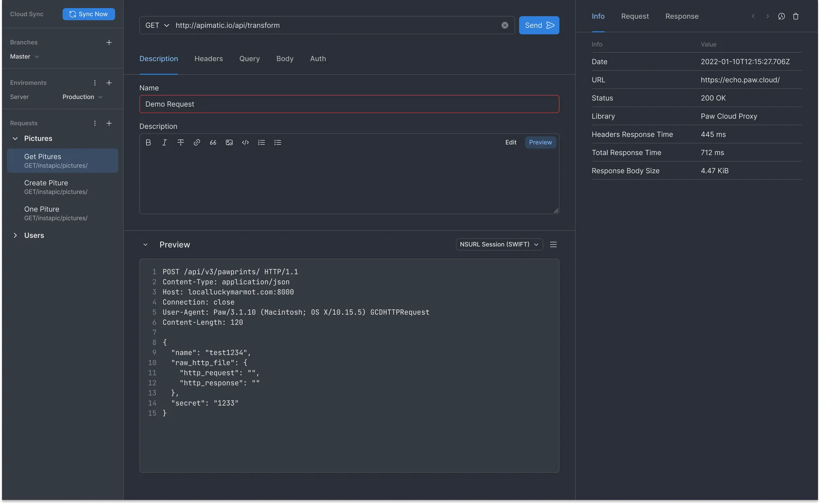Open response history clock icon
The width and height of the screenshot is (820, 504).
point(781,16)
